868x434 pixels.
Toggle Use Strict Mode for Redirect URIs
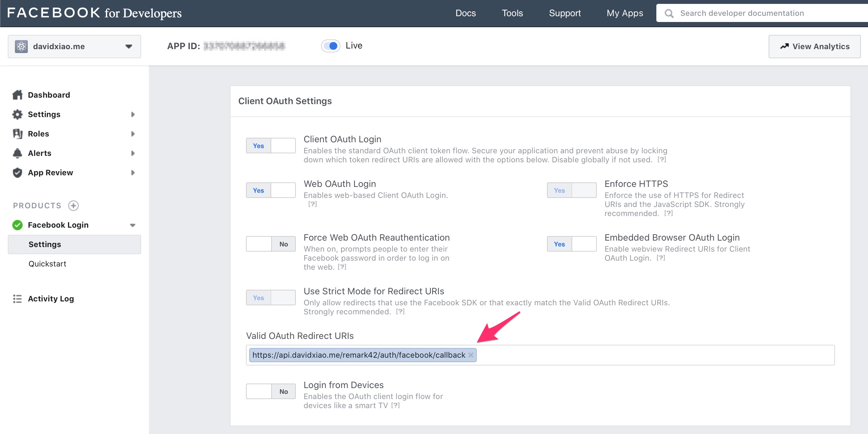tap(271, 298)
